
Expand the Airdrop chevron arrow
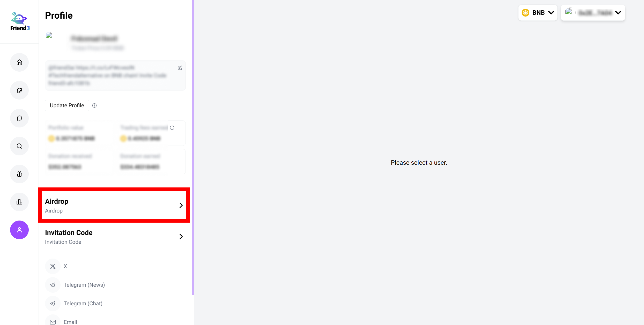pyautogui.click(x=181, y=205)
